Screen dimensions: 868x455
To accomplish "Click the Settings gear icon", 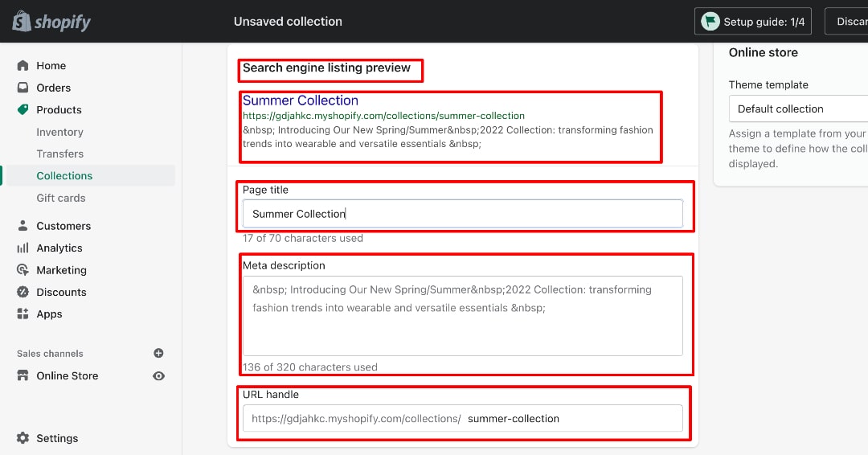I will pos(23,438).
